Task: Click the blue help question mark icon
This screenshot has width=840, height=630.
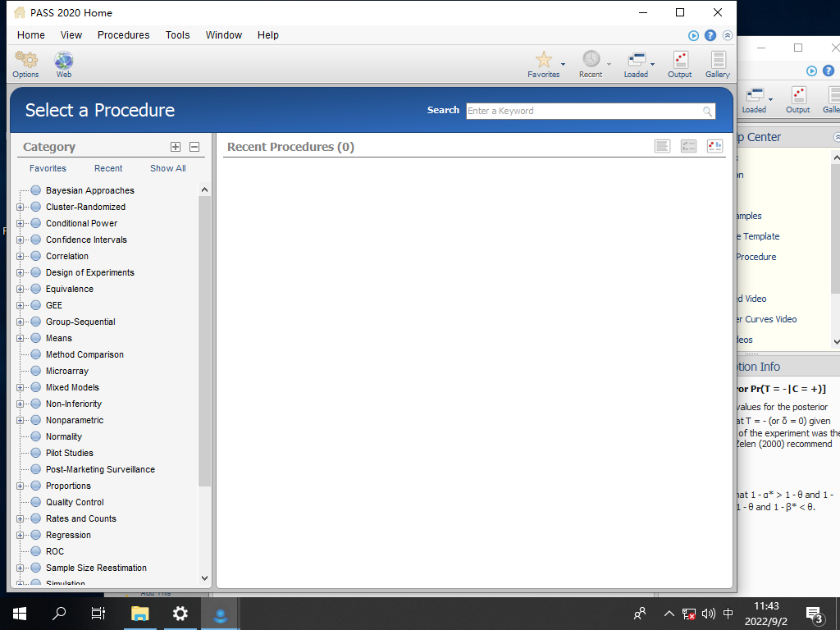Action: pos(710,35)
